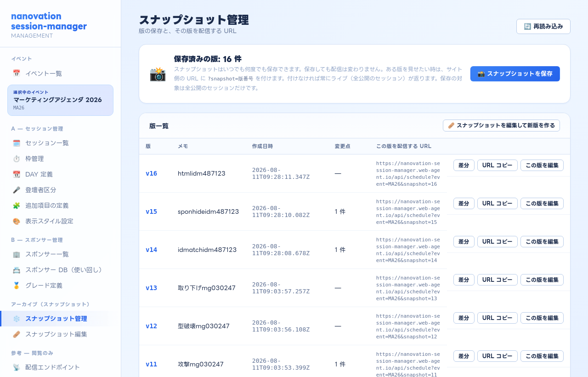Image resolution: width=588 pixels, height=377 pixels.
Task: Click the 再読み込み button
Action: (543, 27)
